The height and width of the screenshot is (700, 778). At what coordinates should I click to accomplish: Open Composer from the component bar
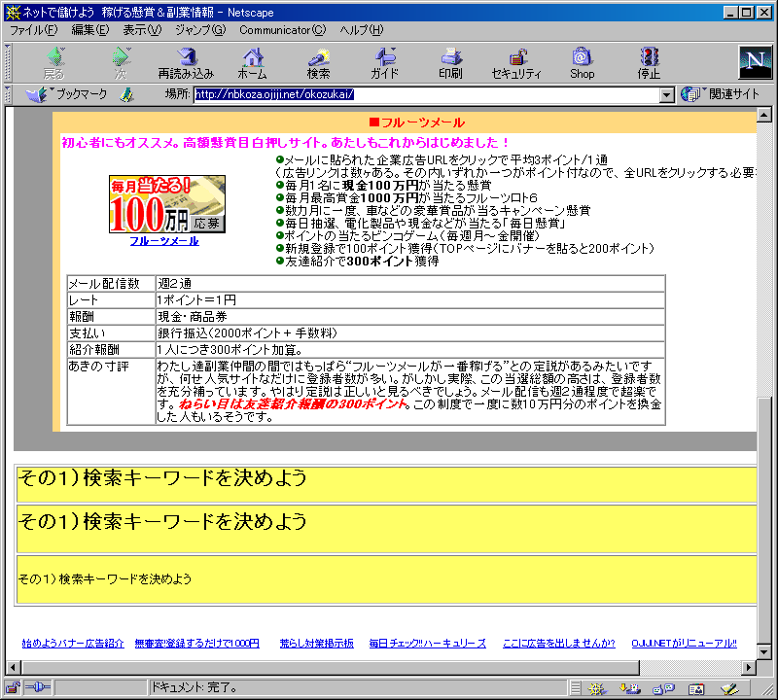[730, 688]
